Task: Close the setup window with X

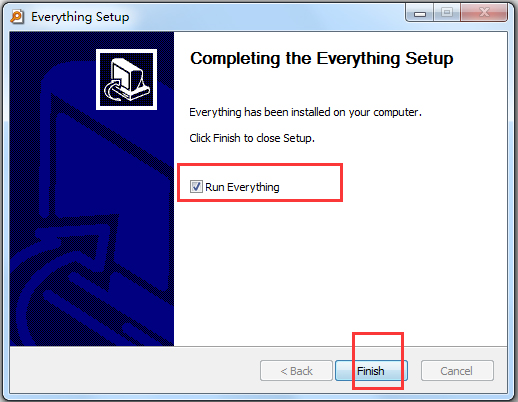Action: click(484, 13)
